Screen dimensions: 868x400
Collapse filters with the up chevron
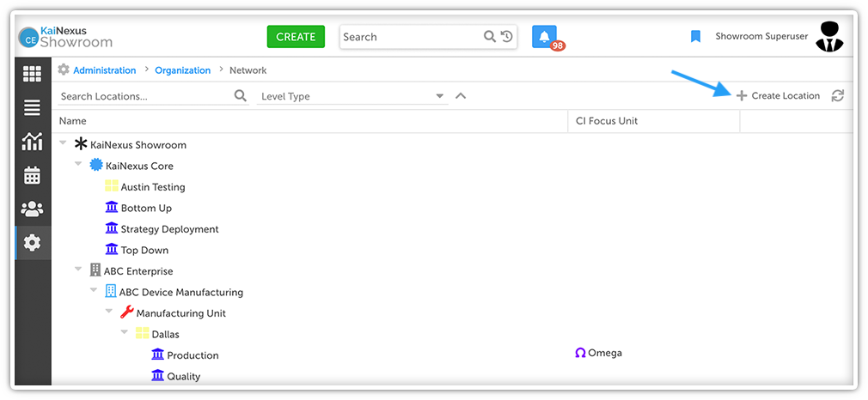(x=461, y=96)
